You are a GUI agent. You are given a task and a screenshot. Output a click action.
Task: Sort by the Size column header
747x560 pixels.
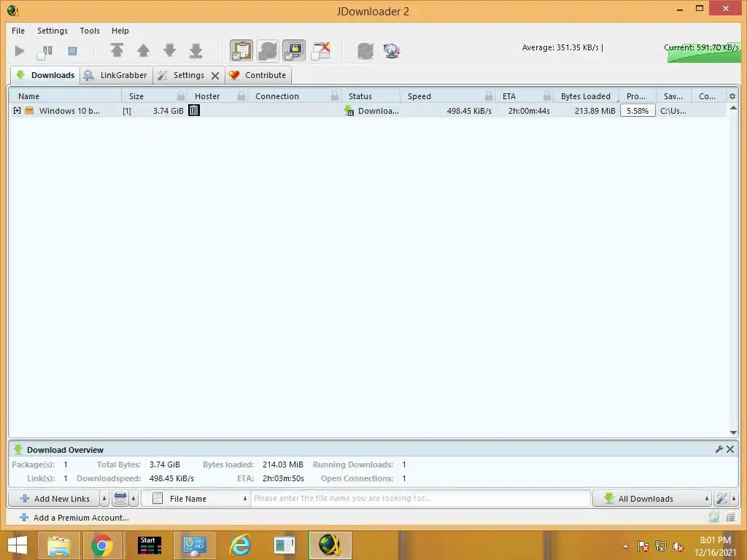tap(136, 96)
